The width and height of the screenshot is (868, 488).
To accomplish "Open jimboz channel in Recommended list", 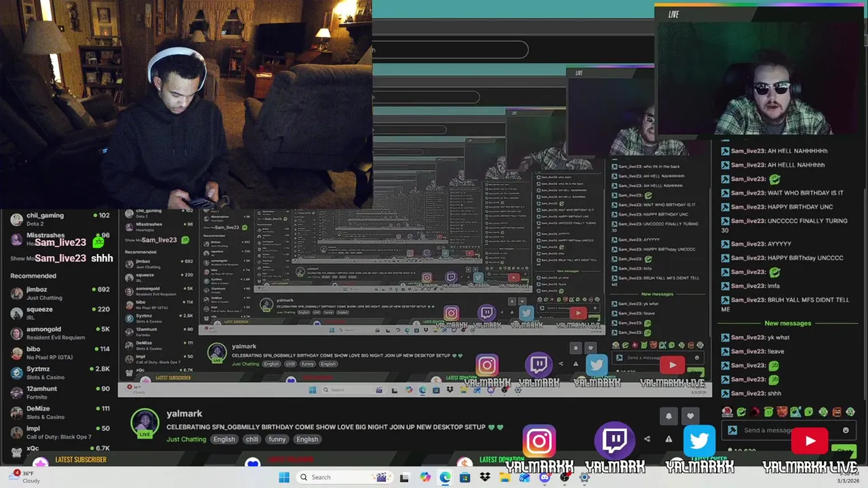I will 60,293.
